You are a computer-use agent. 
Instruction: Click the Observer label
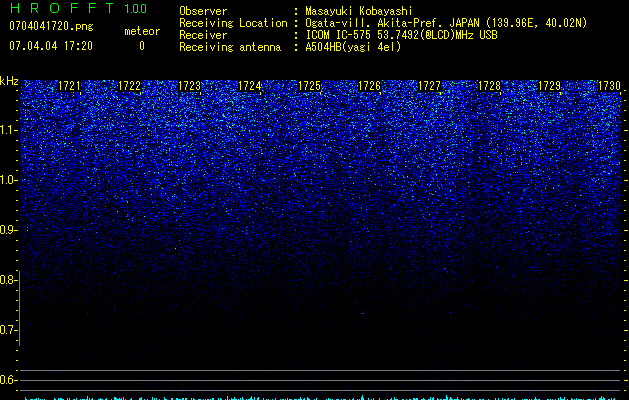pos(203,11)
